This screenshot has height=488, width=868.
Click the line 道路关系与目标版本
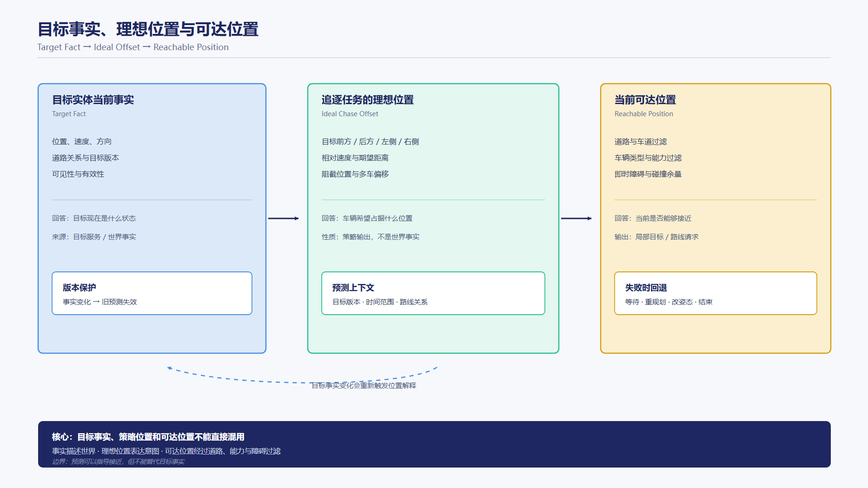point(86,158)
